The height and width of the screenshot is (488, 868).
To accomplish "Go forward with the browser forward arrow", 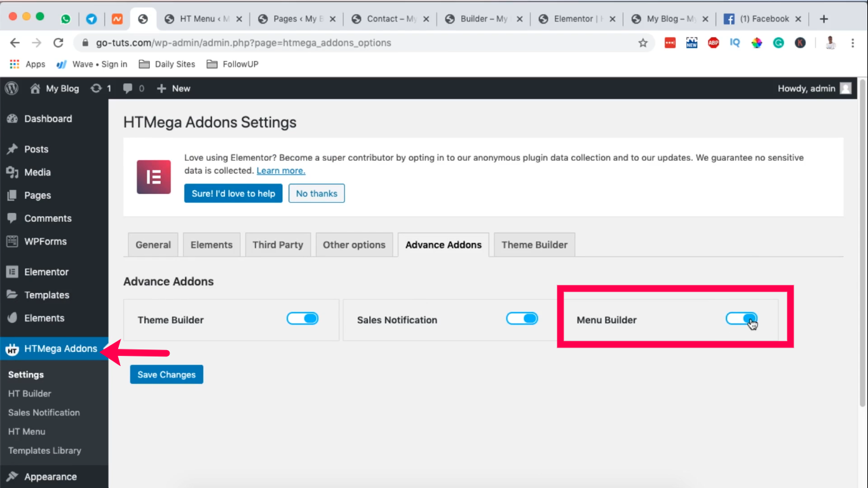I will coord(37,43).
